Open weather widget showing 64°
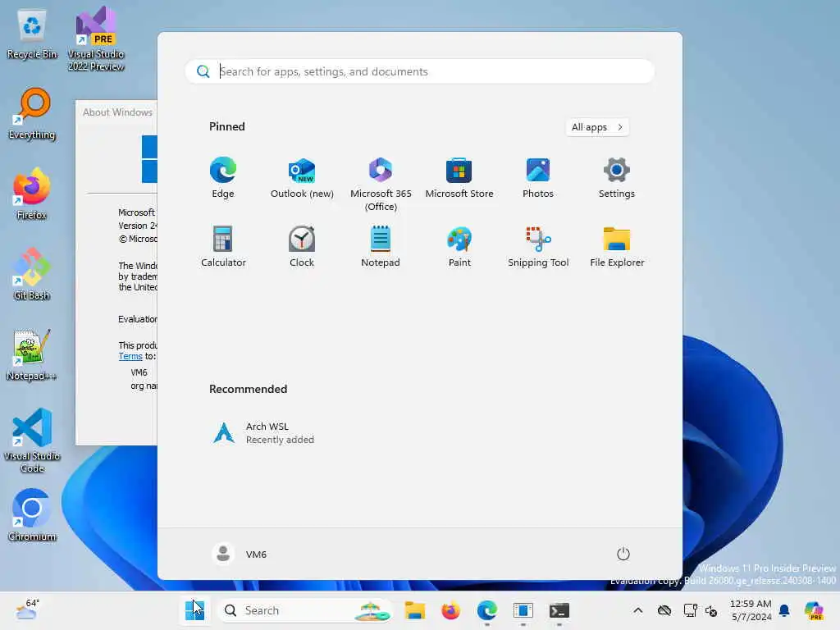Image resolution: width=840 pixels, height=630 pixels. (x=27, y=610)
